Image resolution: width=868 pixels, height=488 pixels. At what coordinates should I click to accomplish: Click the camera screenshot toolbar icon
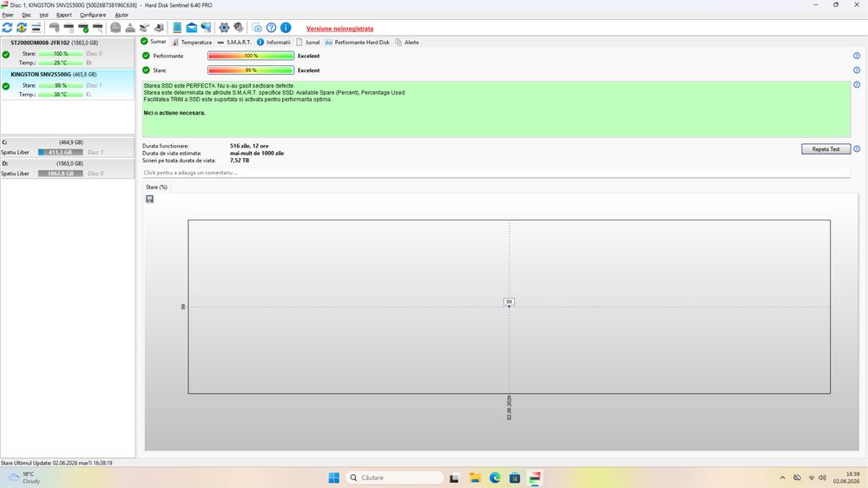(257, 28)
